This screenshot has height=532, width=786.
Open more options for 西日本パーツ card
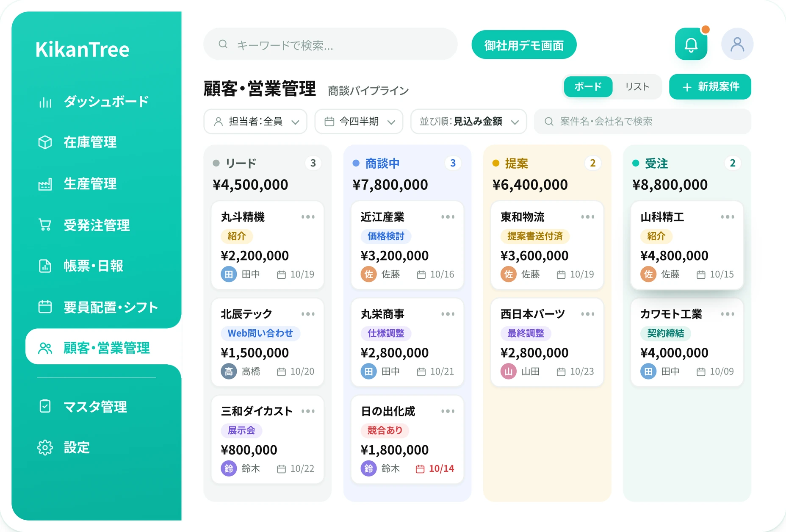click(587, 314)
